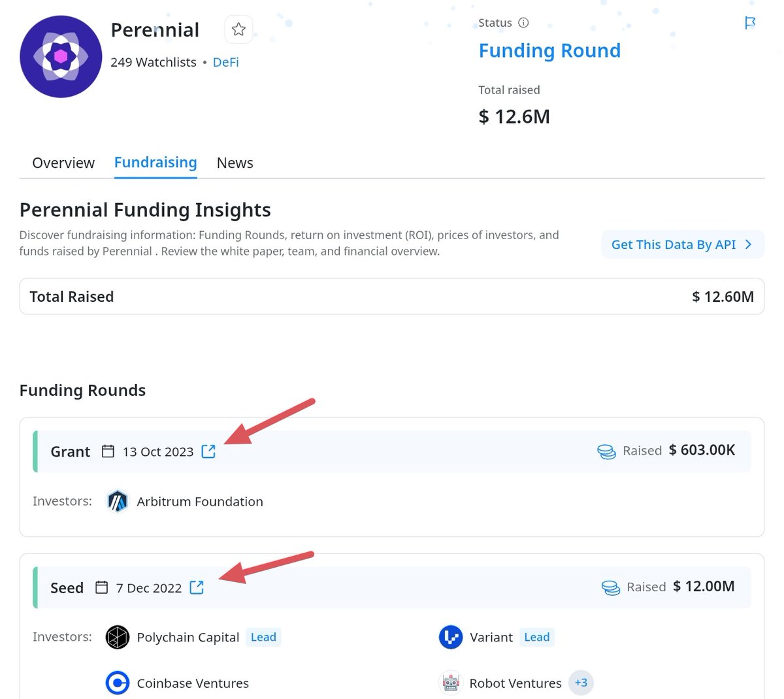Click the $ 603.00K raised amount
Screen dimensions: 784x699
(702, 450)
